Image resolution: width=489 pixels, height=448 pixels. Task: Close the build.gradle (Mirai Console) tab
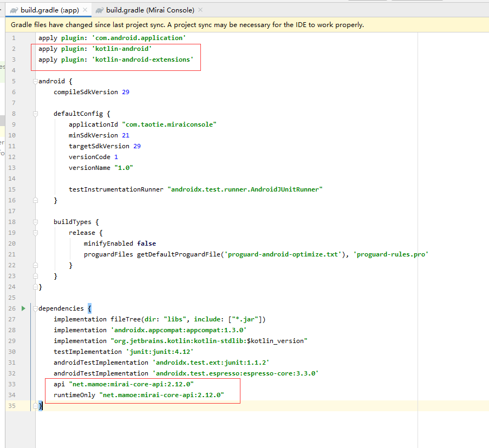(200, 10)
